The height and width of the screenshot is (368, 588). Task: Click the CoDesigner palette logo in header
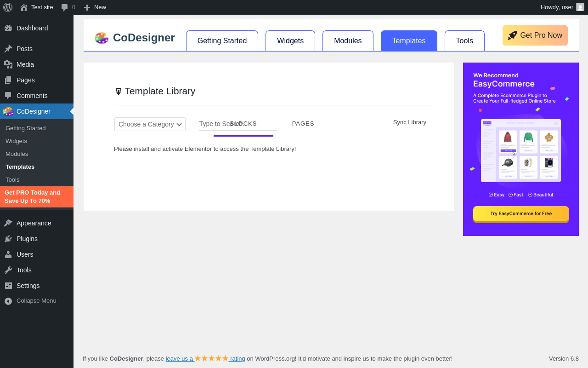point(102,38)
